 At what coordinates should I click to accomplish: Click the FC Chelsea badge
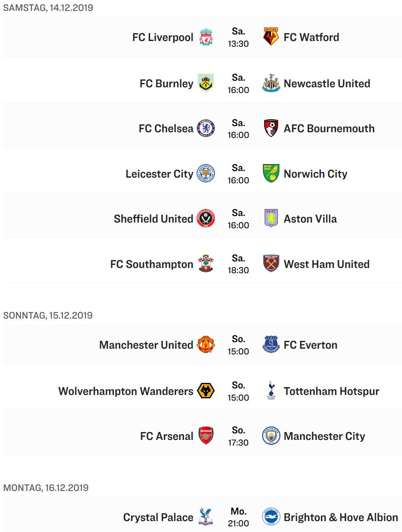[206, 128]
